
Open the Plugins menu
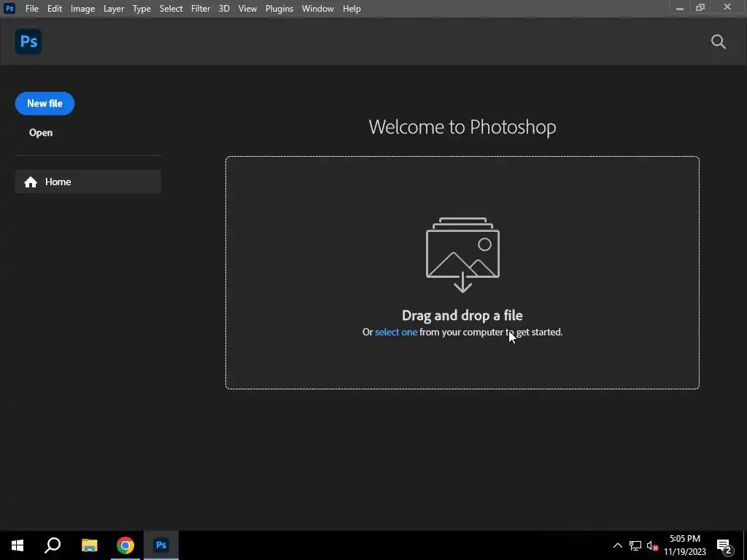[x=279, y=9]
